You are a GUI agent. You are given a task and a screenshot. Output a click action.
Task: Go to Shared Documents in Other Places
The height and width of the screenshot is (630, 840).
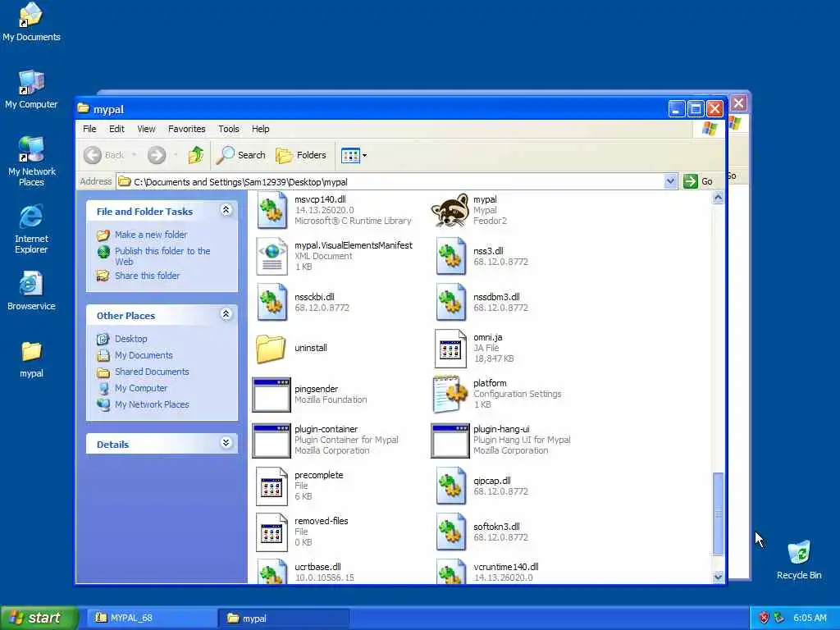(152, 372)
